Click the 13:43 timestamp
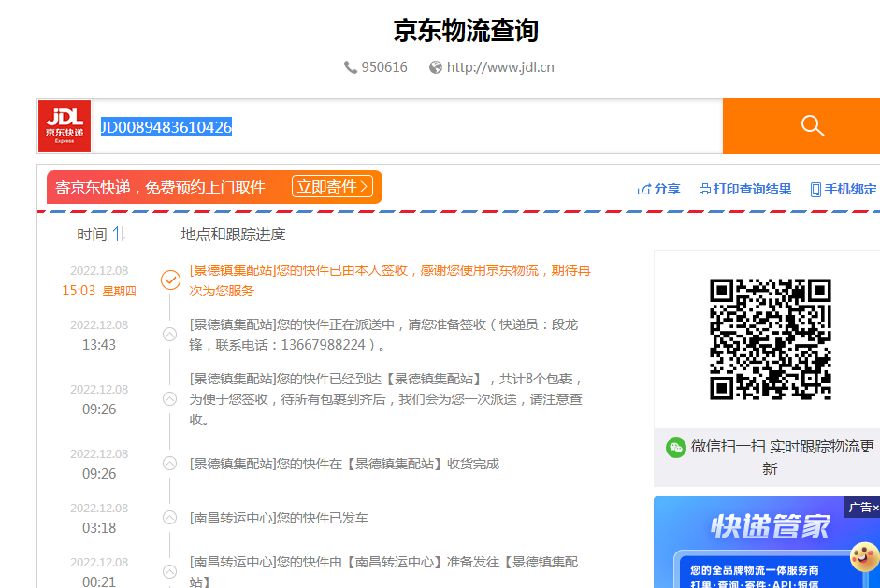Image resolution: width=880 pixels, height=588 pixels. pos(99,345)
